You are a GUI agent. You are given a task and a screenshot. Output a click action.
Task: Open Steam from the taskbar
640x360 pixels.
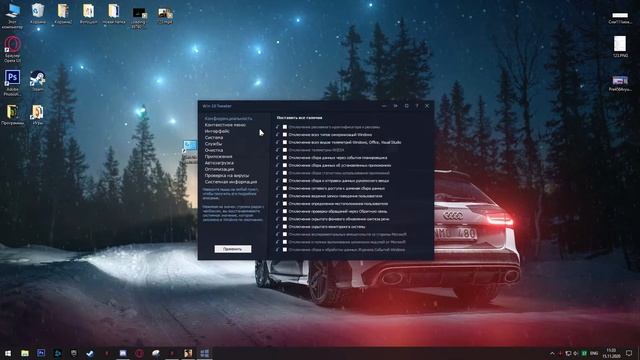coord(90,353)
